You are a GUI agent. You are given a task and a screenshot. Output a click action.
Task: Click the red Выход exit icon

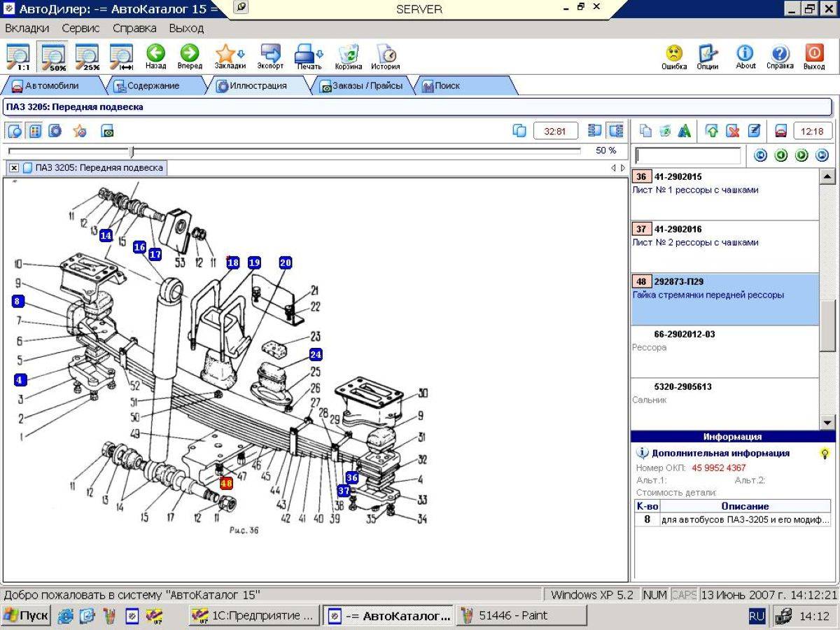point(814,56)
